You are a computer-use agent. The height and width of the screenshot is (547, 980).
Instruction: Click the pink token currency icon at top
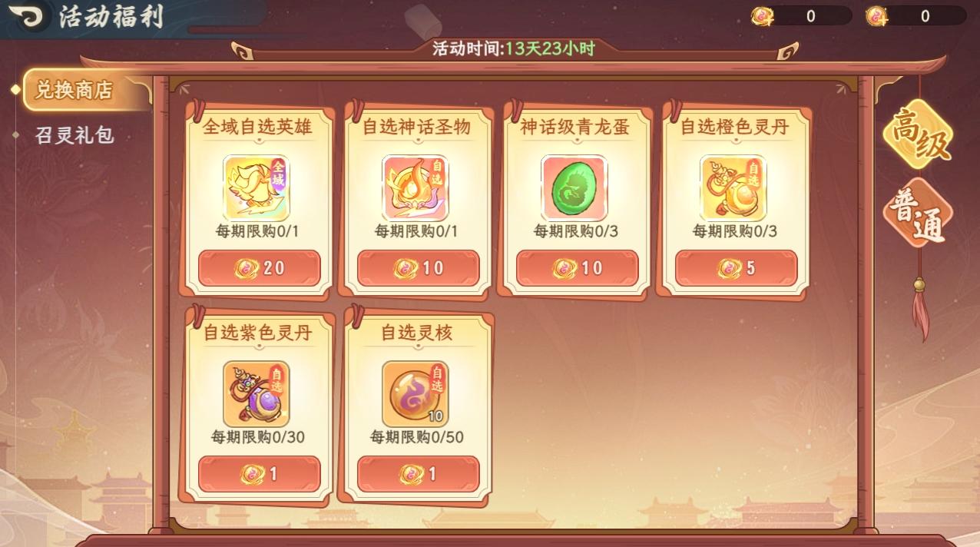click(x=763, y=16)
